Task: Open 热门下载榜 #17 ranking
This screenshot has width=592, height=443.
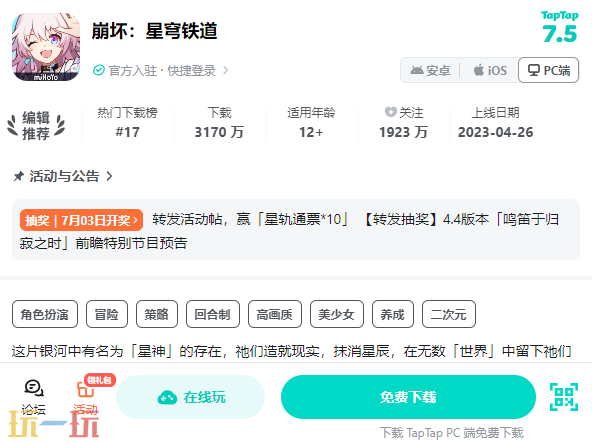Action: click(127, 123)
